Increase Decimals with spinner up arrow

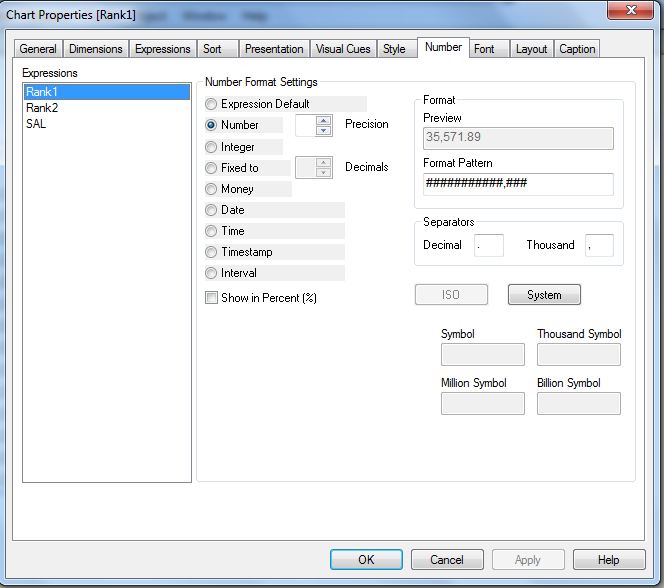click(x=324, y=163)
